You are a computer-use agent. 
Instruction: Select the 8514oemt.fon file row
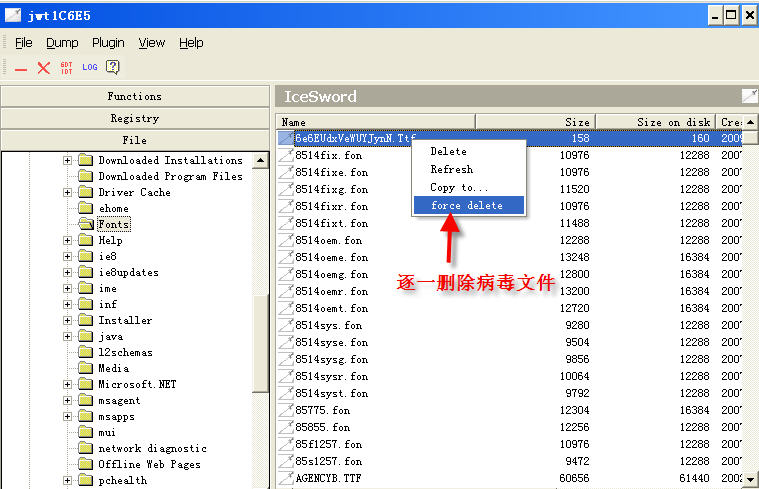(510, 308)
